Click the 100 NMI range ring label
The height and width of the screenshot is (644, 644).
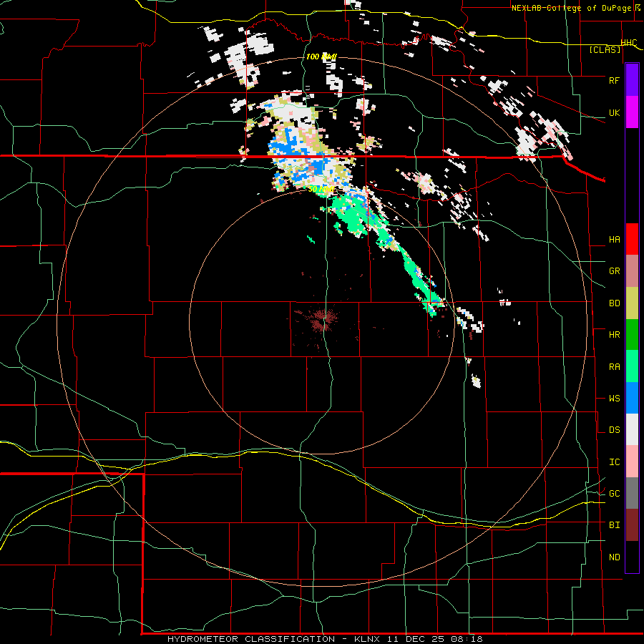click(x=321, y=57)
